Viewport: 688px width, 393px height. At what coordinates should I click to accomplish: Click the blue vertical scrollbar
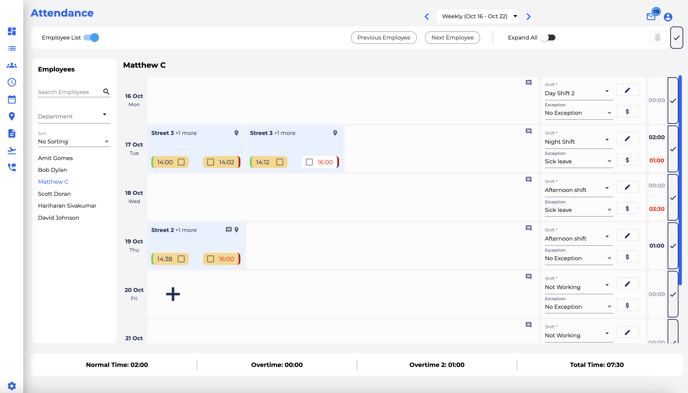click(680, 180)
